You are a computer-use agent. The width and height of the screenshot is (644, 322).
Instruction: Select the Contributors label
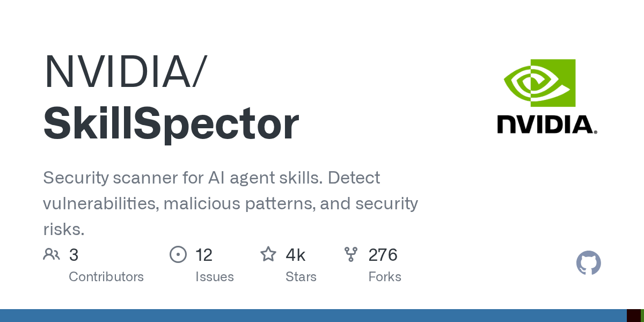pyautogui.click(x=106, y=277)
